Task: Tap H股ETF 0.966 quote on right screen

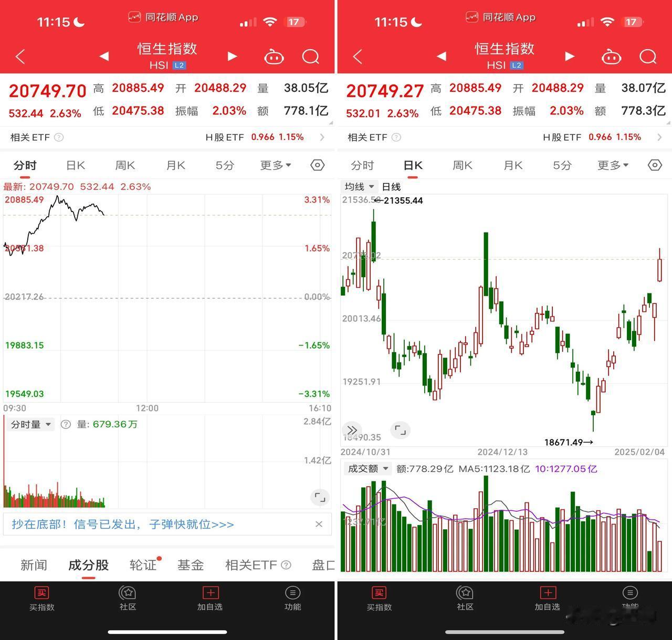Action: click(592, 138)
